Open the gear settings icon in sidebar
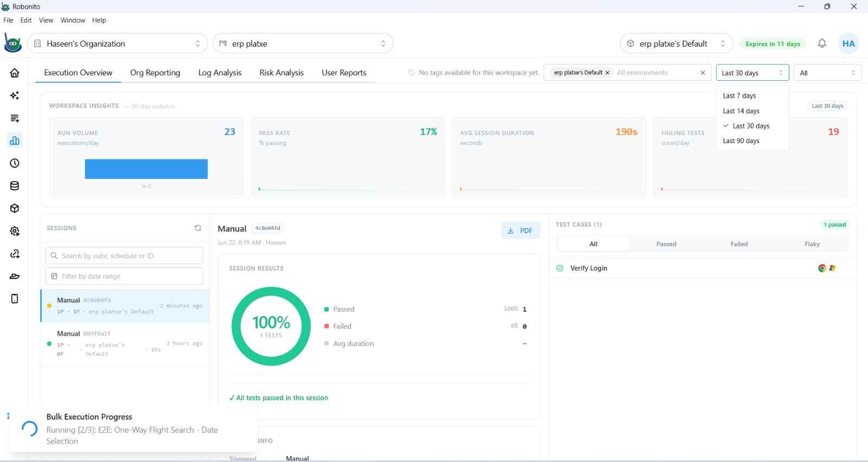868x462 pixels. tap(15, 231)
